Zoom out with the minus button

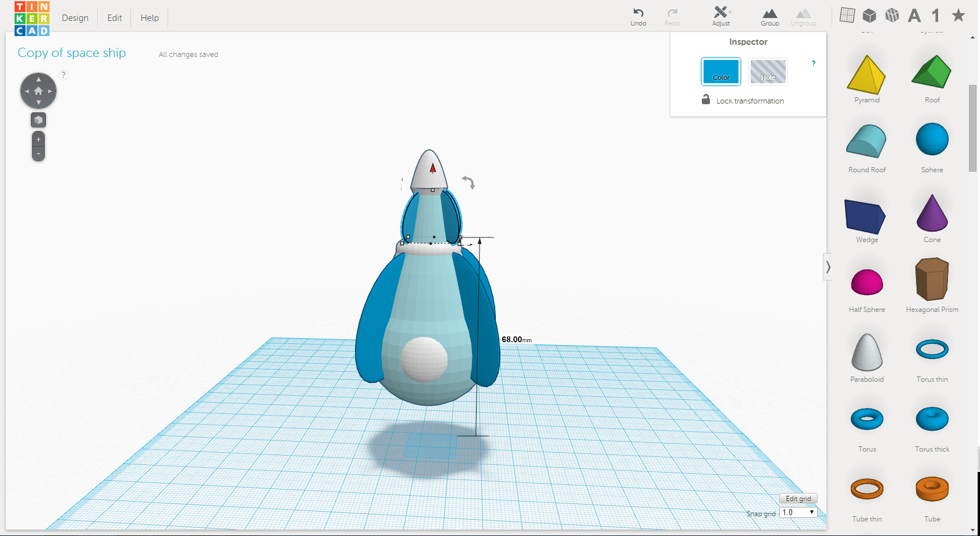tap(38, 154)
